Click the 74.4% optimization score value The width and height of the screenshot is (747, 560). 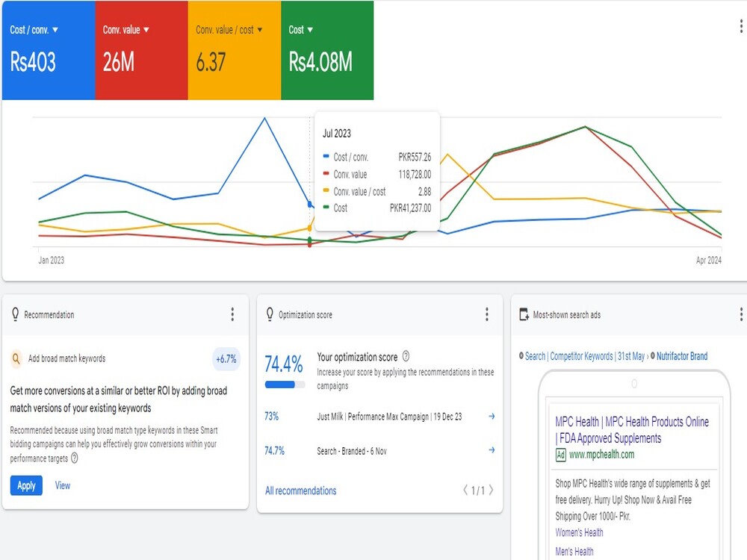[283, 364]
